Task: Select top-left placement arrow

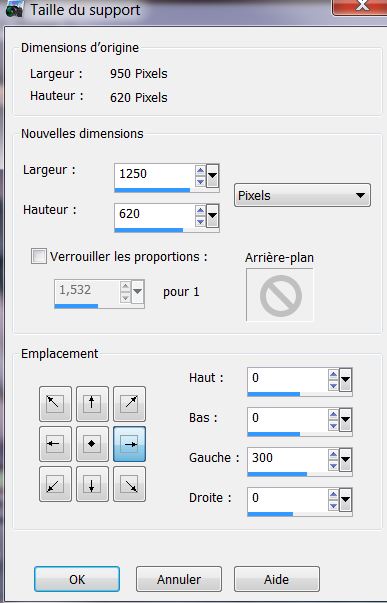Action: (55, 403)
